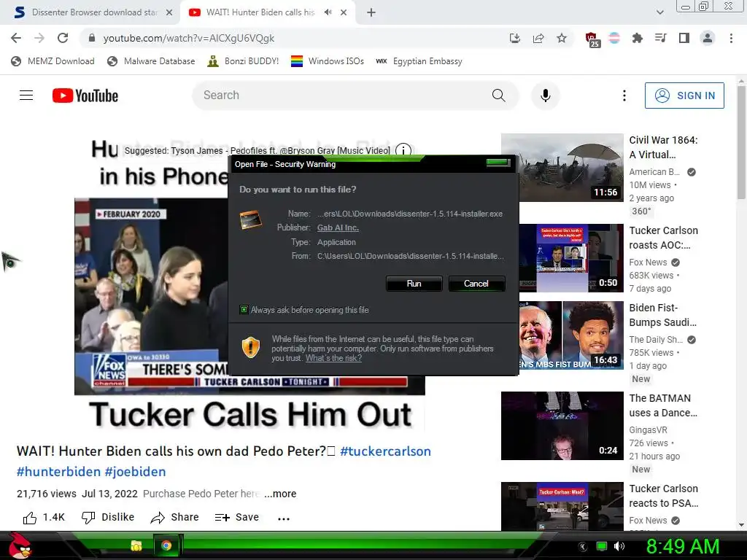The height and width of the screenshot is (560, 747).
Task: Show hidden tray icons chevron
Action: (582, 547)
